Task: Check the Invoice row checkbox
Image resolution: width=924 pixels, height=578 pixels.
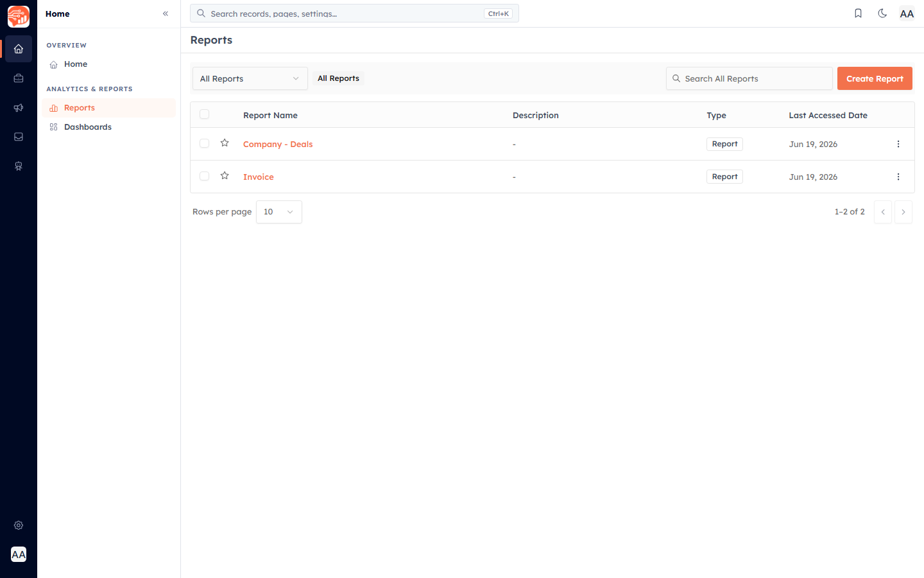Action: [x=204, y=176]
